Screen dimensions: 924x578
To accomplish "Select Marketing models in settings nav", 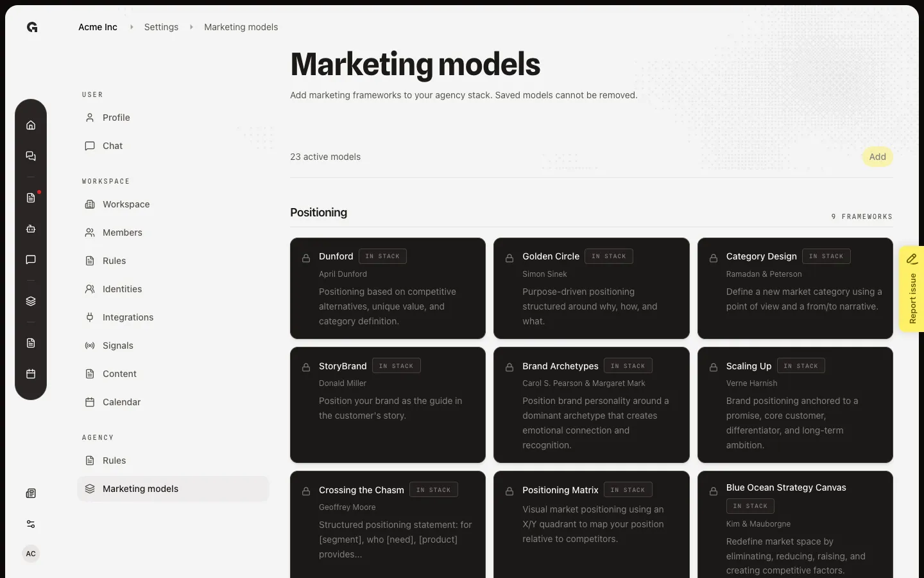I will [173, 489].
